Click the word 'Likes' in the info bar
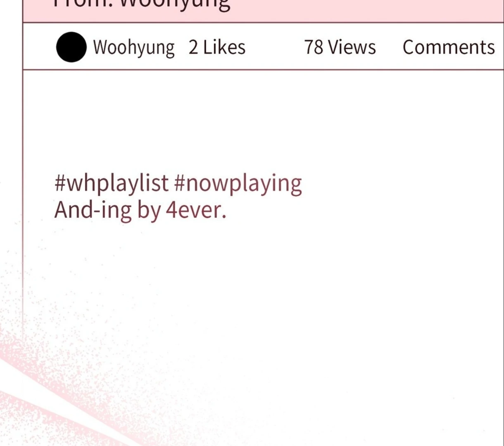This screenshot has width=504, height=446. [224, 47]
